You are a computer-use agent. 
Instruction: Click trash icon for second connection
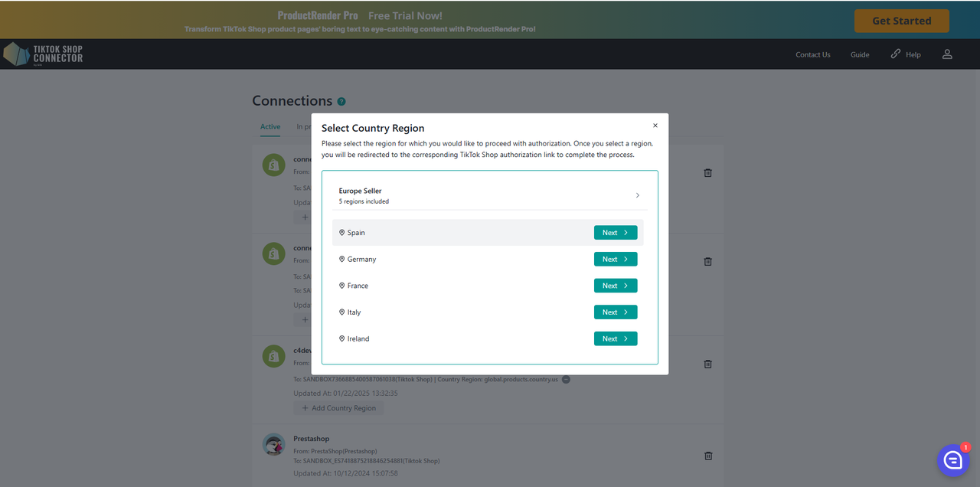point(707,261)
